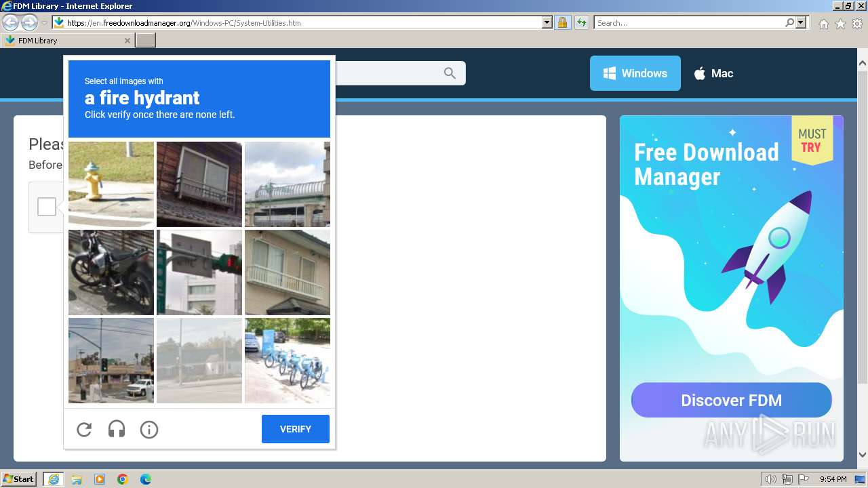Screen dimensions: 868x488
Task: Select the window with balcony railing tile
Action: coord(199,184)
